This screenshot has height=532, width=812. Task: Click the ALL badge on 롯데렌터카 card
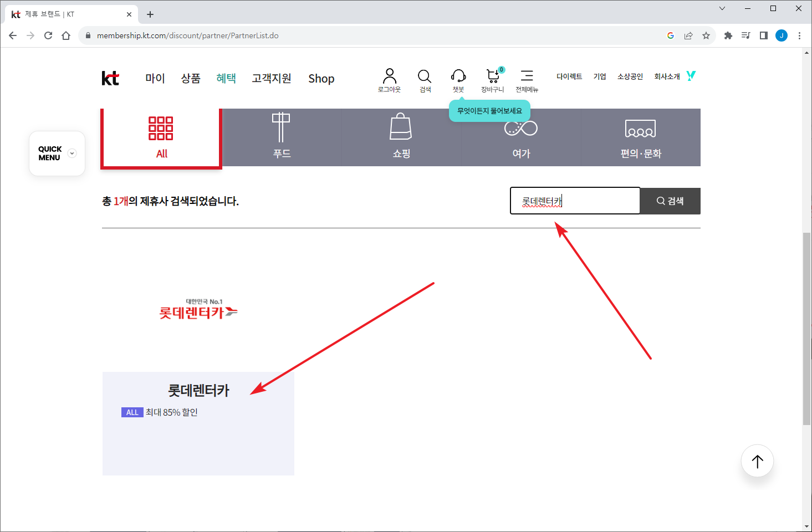pos(132,412)
